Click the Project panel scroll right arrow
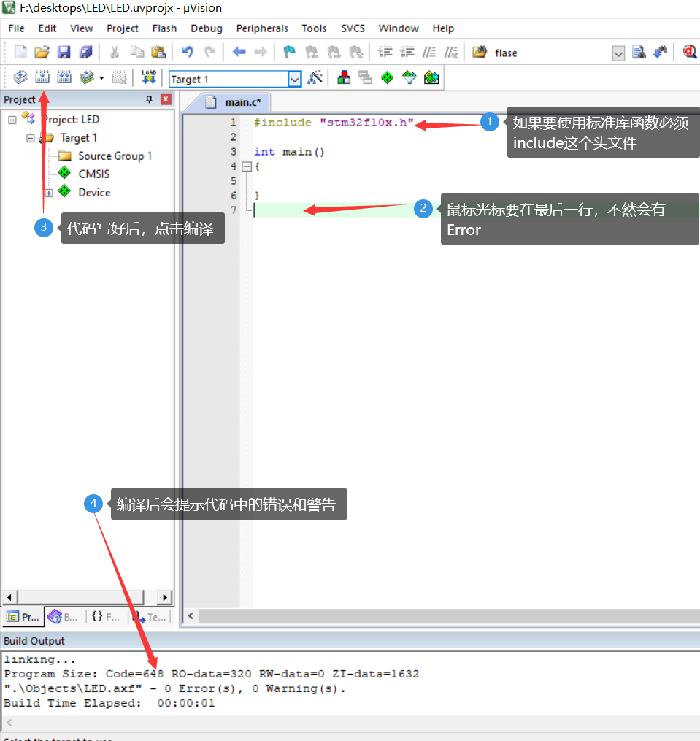 (x=164, y=597)
